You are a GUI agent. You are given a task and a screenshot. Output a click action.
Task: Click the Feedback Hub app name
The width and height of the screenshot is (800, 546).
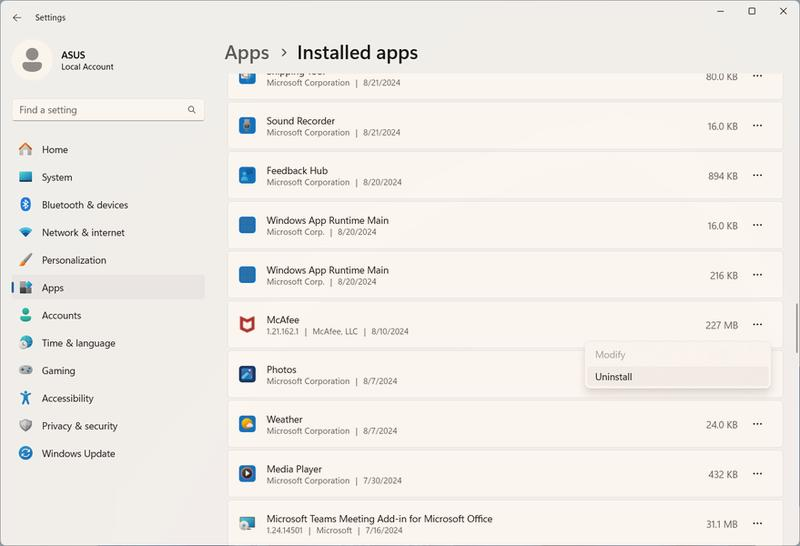pyautogui.click(x=297, y=170)
